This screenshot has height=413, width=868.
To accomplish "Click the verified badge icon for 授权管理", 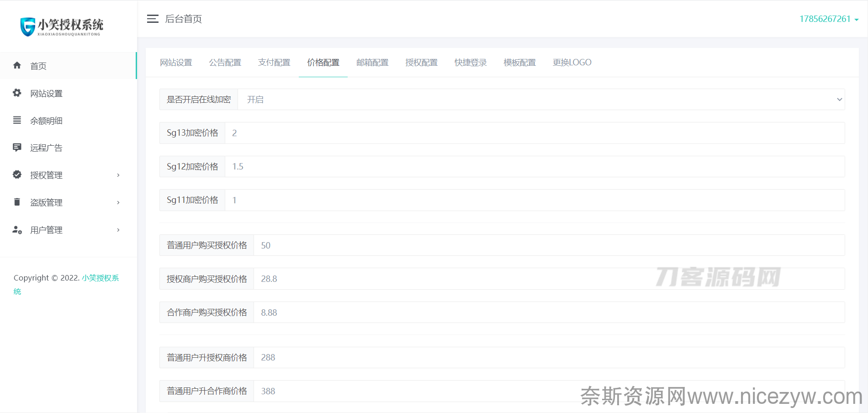I will (17, 175).
